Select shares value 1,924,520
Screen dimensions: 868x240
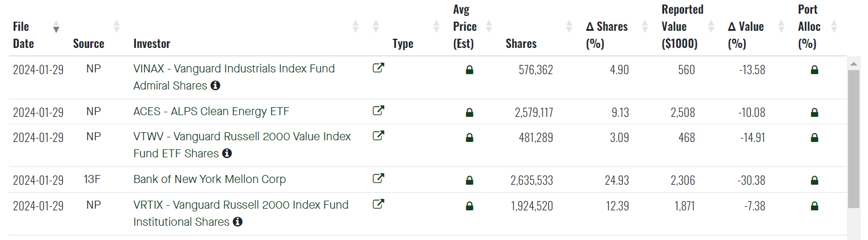533,206
